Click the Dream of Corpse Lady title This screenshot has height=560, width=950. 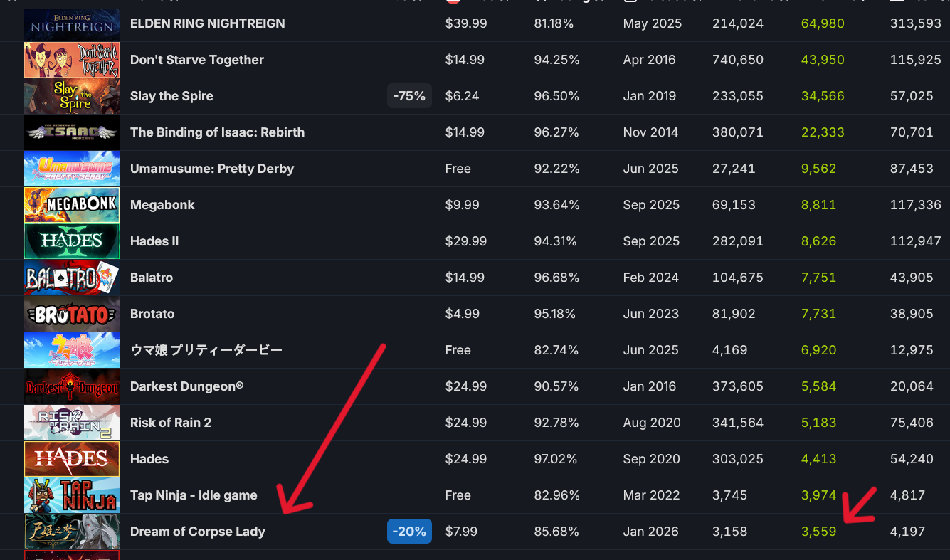tap(197, 532)
